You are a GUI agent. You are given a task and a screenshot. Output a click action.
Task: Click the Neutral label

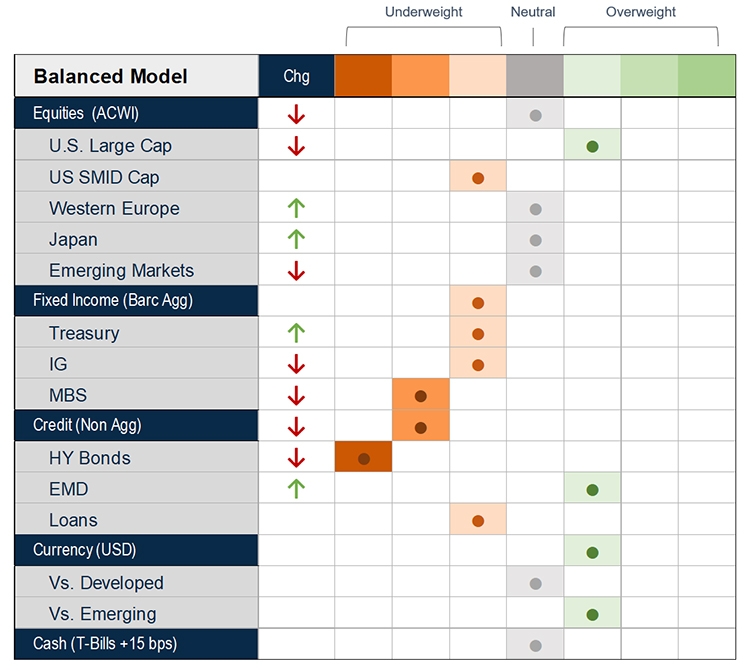pos(533,12)
